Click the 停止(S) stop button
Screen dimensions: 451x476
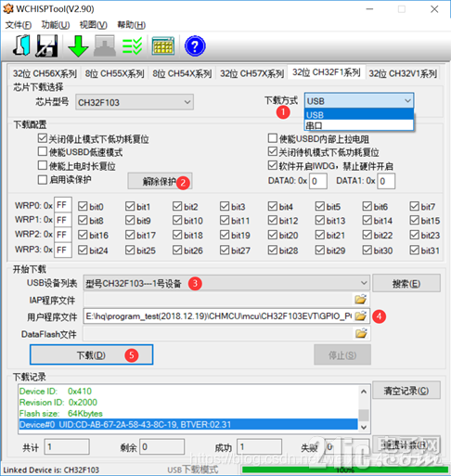pos(342,354)
